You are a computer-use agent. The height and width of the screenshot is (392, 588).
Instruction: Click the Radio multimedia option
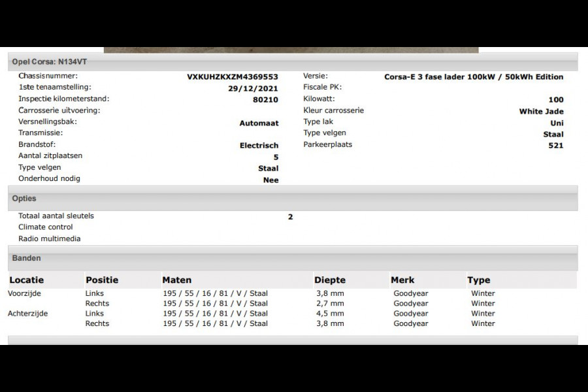click(x=49, y=238)
